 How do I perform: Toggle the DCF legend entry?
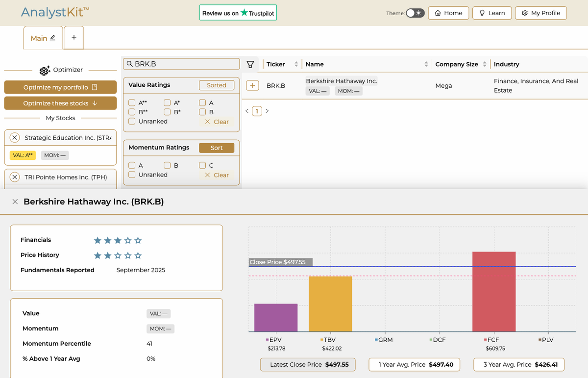pyautogui.click(x=438, y=339)
